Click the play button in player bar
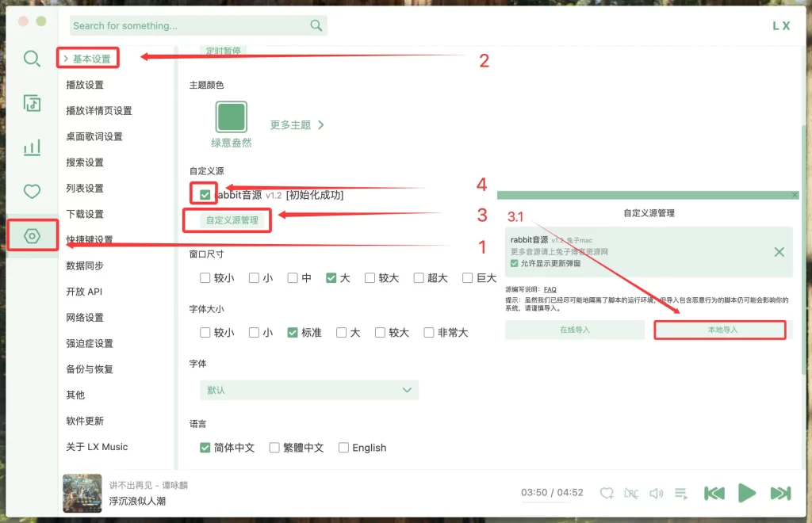The image size is (812, 523). pyautogui.click(x=747, y=493)
